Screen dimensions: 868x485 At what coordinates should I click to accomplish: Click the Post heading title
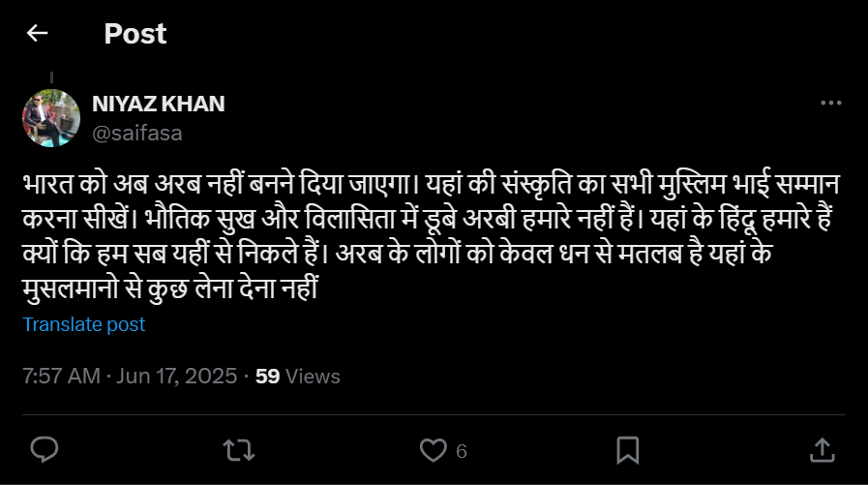[x=135, y=34]
